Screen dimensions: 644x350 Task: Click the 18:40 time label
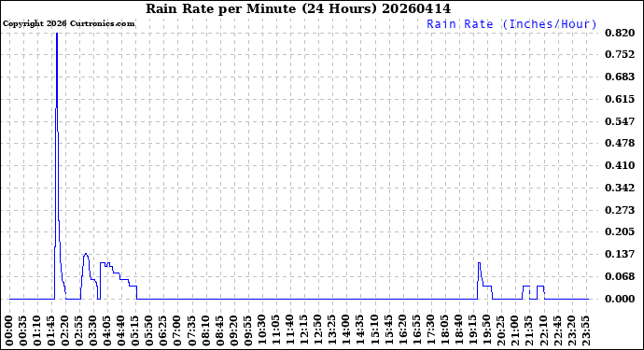(459, 331)
